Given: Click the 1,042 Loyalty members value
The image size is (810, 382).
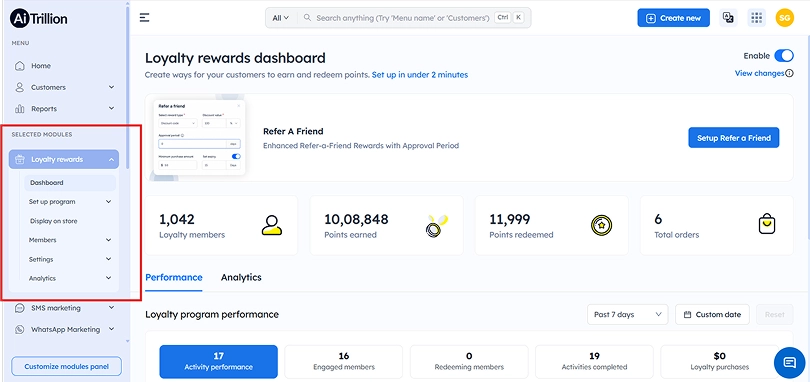Looking at the screenshot, I should [x=177, y=219].
